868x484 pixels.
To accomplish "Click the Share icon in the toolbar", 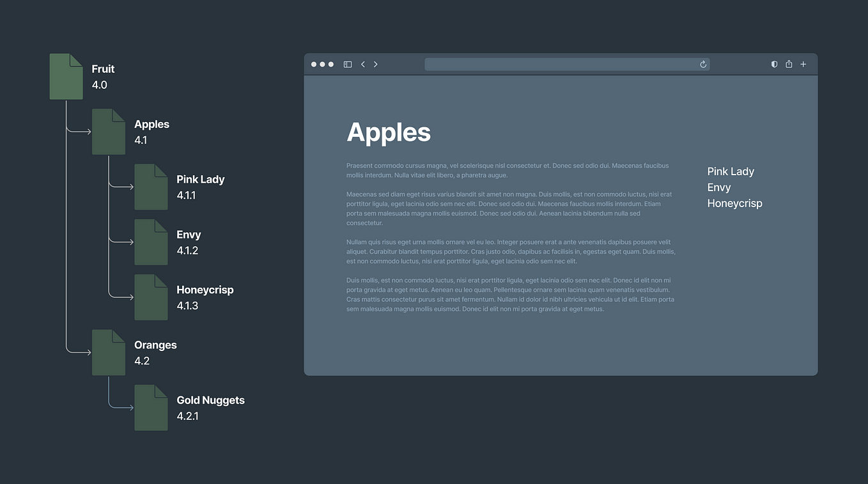I will point(788,64).
